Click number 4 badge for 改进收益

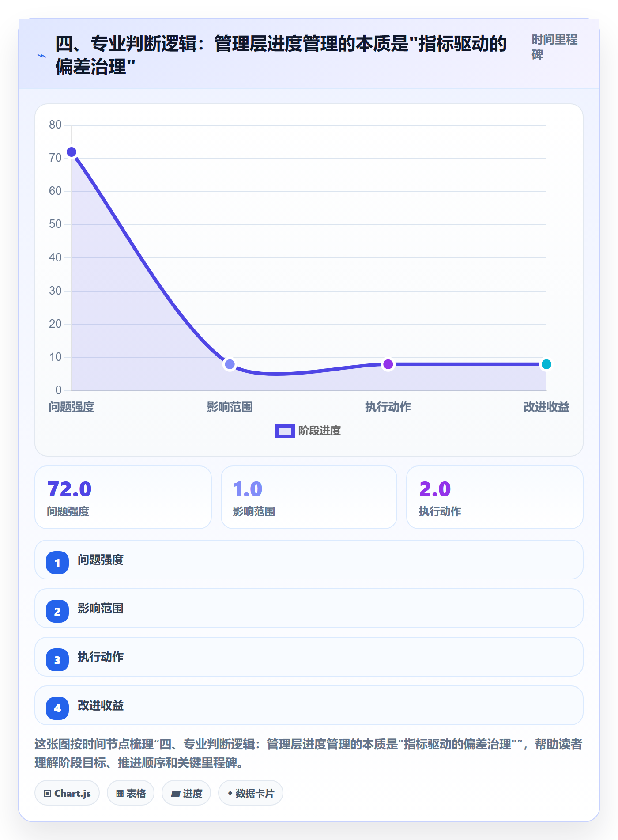tap(57, 708)
